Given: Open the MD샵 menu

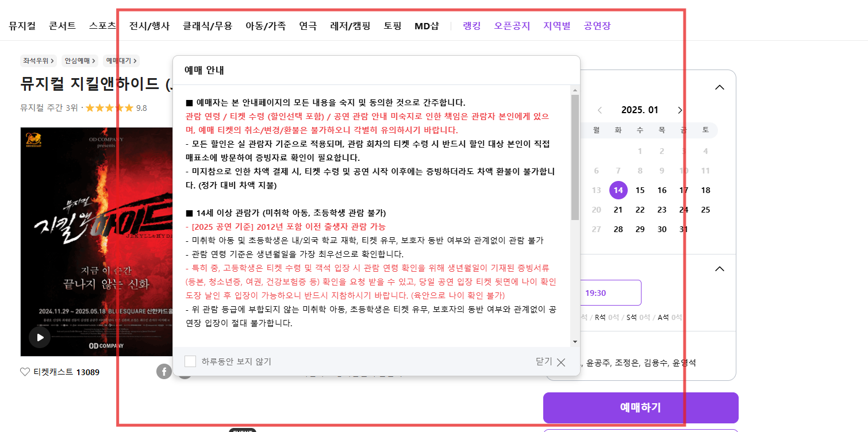Looking at the screenshot, I should 427,26.
